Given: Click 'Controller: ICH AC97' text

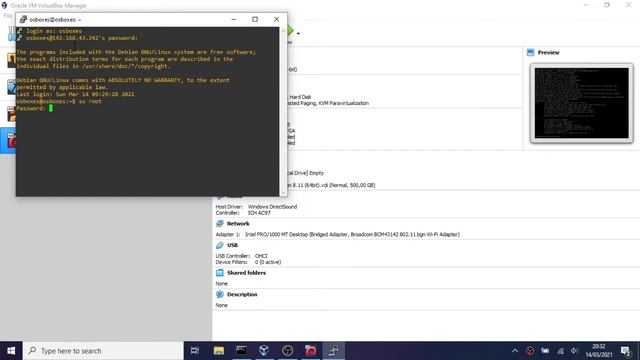Looking at the screenshot, I should [243, 213].
